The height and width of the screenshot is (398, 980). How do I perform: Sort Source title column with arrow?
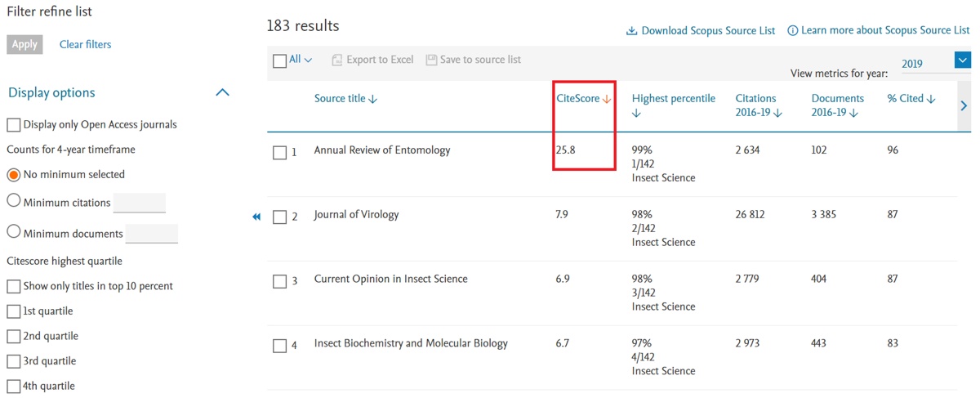click(x=373, y=99)
